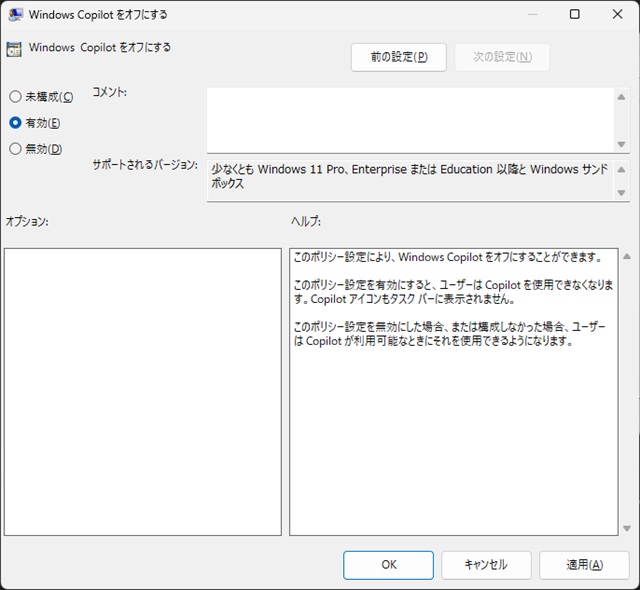Click the サポートされるバージョン: label
The image size is (640, 590).
click(x=145, y=165)
